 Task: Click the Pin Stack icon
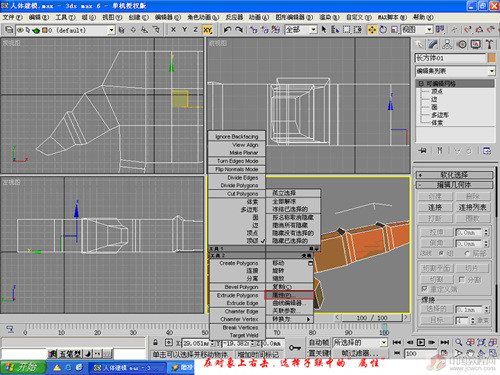tap(423, 151)
